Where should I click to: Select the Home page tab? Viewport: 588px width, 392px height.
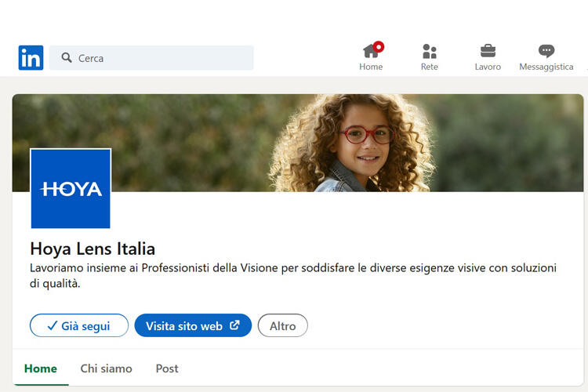coord(41,368)
